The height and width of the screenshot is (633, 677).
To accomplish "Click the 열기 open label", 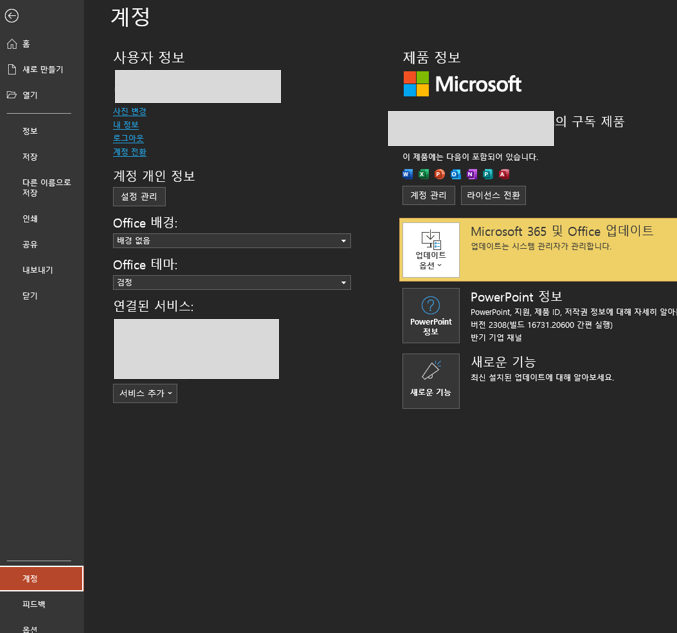I will (30, 95).
